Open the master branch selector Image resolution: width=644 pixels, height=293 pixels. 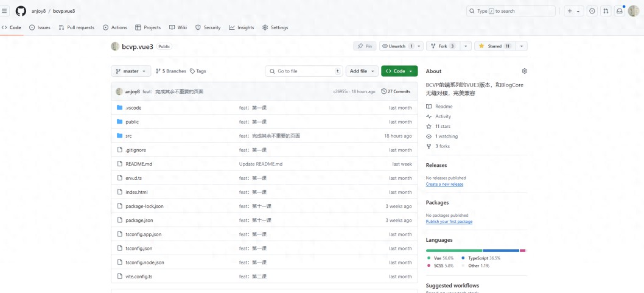click(131, 71)
